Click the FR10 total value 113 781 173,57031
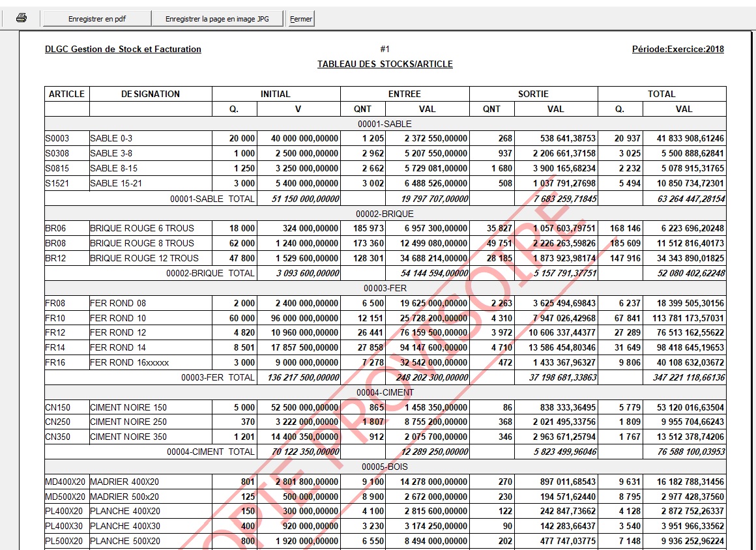 688,318
